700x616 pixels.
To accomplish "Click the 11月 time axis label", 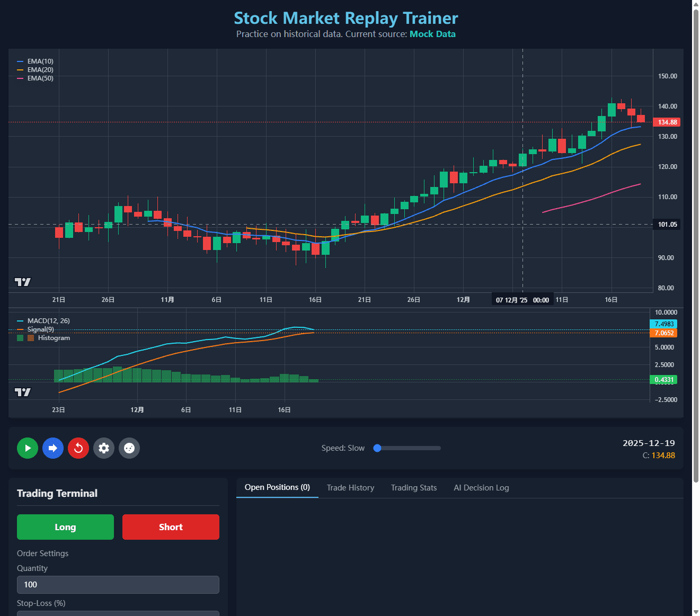I will [167, 300].
